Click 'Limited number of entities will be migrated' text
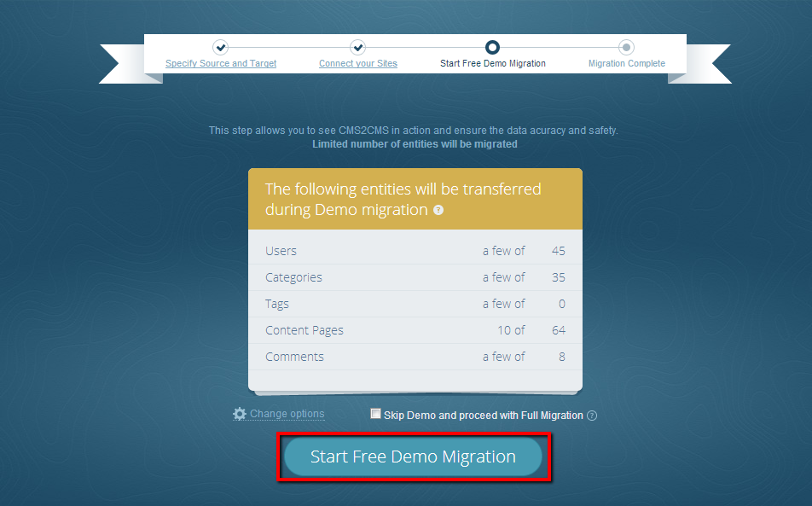 (415, 144)
